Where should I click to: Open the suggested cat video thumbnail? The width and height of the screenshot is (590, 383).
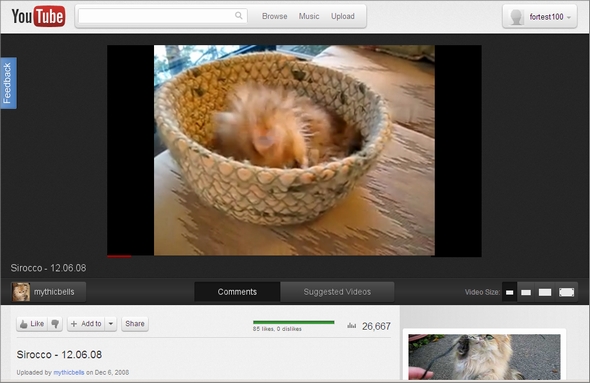click(484, 357)
